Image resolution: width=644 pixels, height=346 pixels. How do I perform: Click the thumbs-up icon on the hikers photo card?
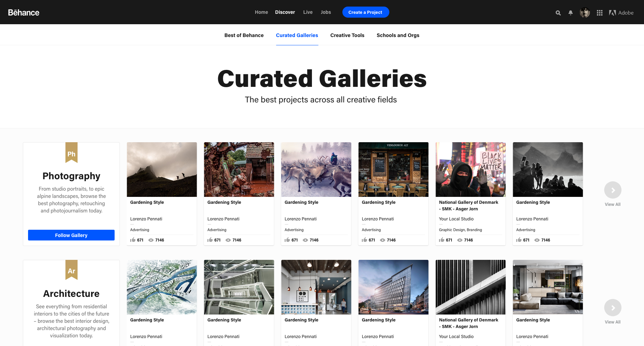click(x=133, y=240)
